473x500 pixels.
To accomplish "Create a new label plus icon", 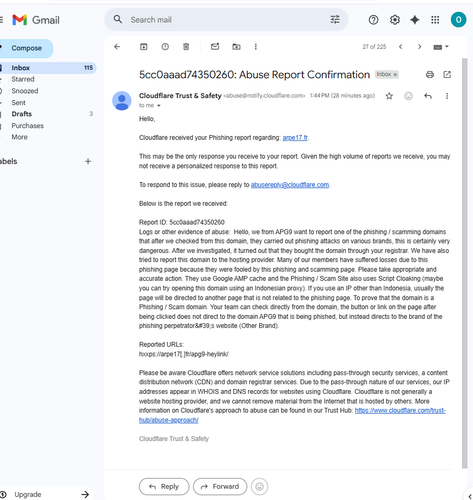I will 88,162.
